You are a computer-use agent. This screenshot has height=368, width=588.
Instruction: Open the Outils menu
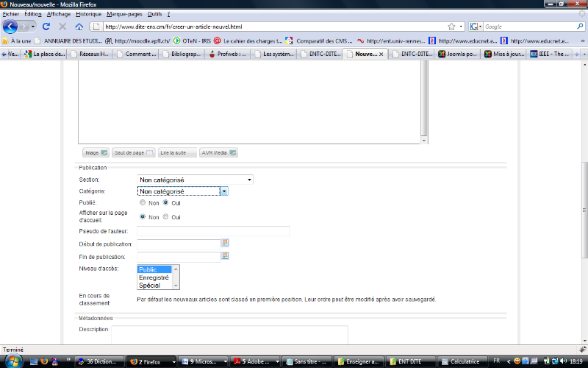tap(154, 14)
